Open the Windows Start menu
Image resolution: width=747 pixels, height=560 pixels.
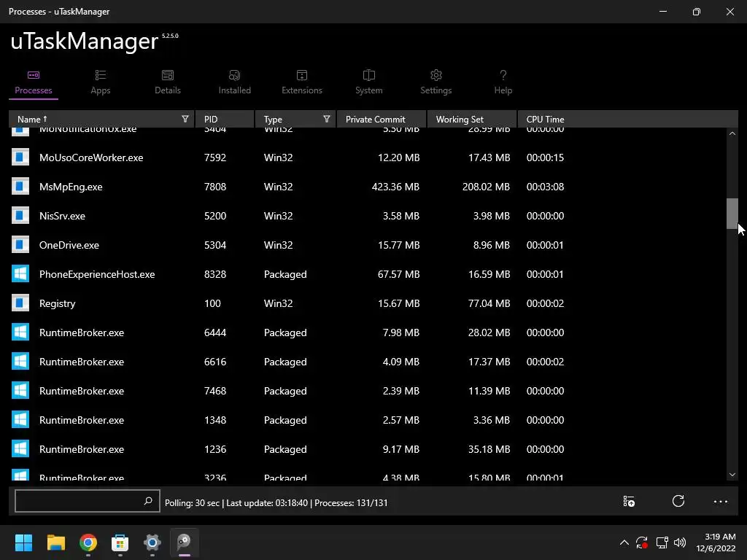[x=23, y=542]
